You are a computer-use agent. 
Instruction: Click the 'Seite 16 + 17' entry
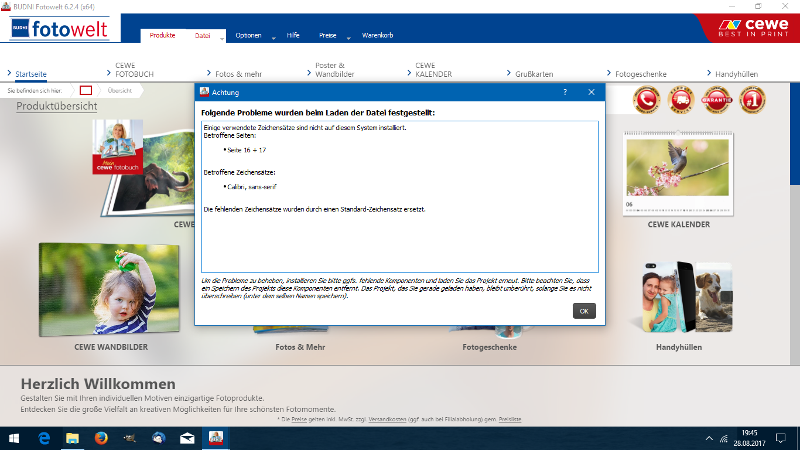tap(246, 150)
